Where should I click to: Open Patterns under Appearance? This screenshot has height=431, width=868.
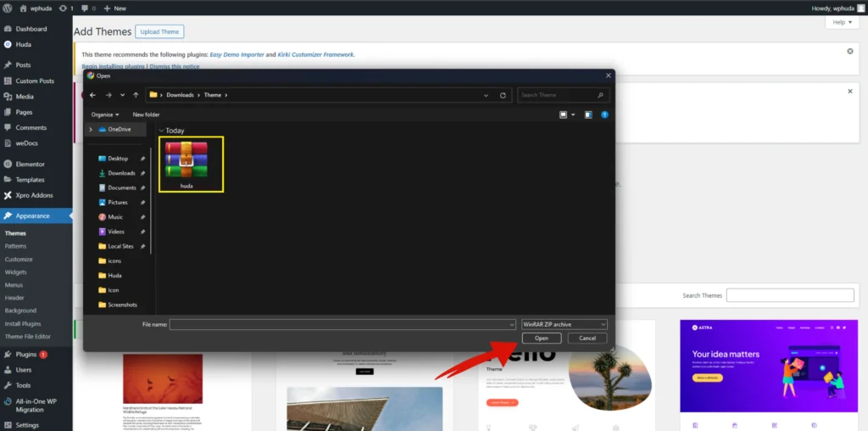point(15,246)
